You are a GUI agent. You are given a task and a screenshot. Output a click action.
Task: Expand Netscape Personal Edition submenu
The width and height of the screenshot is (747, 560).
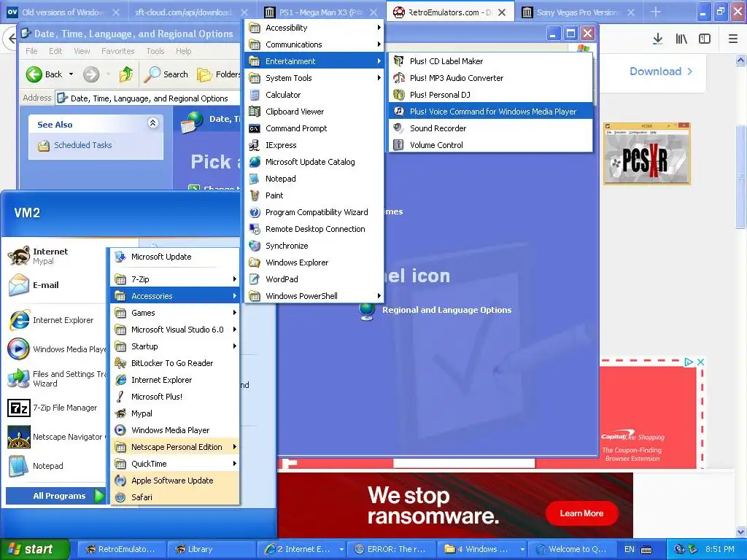pos(175,447)
